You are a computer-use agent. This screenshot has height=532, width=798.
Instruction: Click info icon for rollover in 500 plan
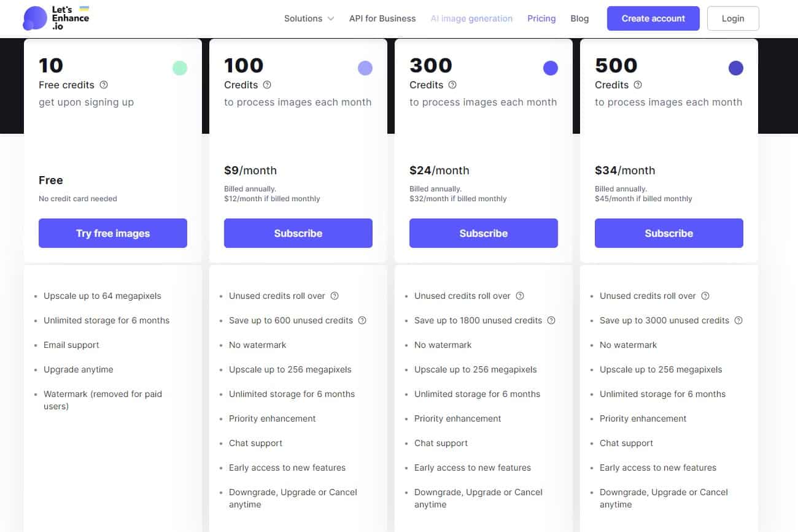pyautogui.click(x=705, y=296)
